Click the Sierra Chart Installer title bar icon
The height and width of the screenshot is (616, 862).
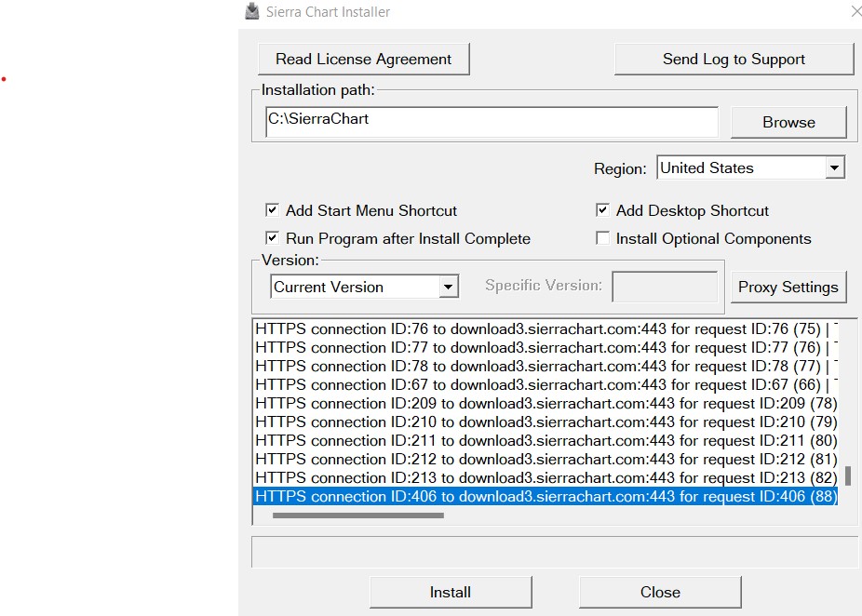[x=251, y=11]
